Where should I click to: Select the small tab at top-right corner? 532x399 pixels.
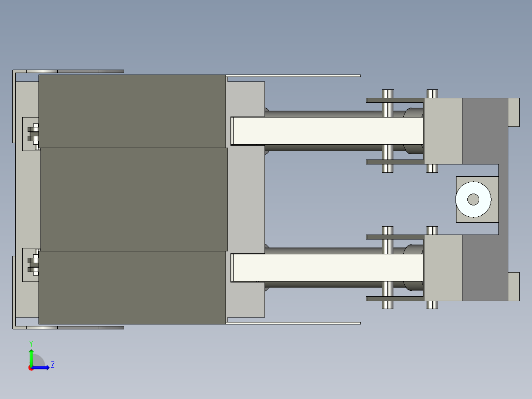point(513,112)
